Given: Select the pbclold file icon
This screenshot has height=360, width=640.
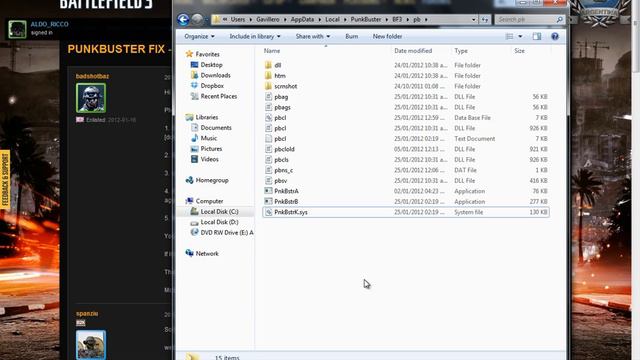Looking at the screenshot, I should pos(268,149).
